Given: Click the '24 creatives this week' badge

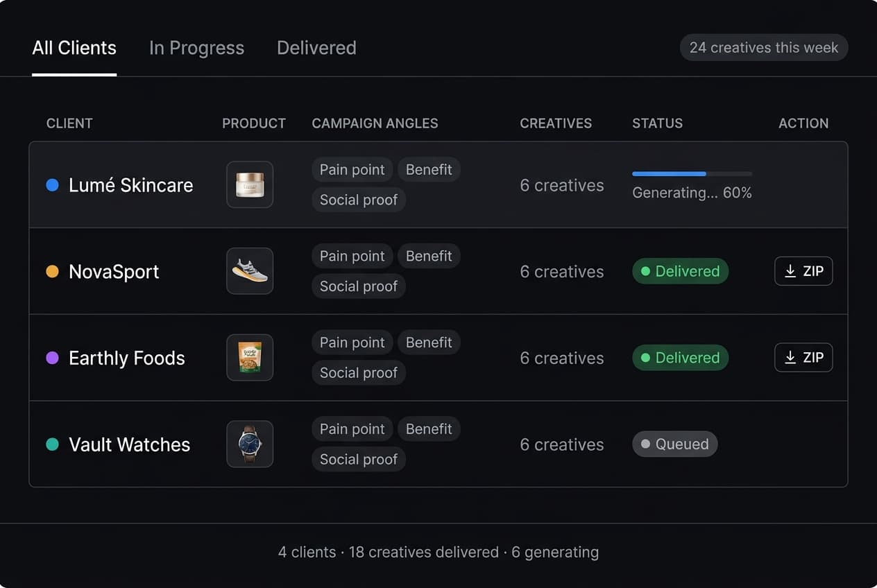Looking at the screenshot, I should pyautogui.click(x=764, y=48).
